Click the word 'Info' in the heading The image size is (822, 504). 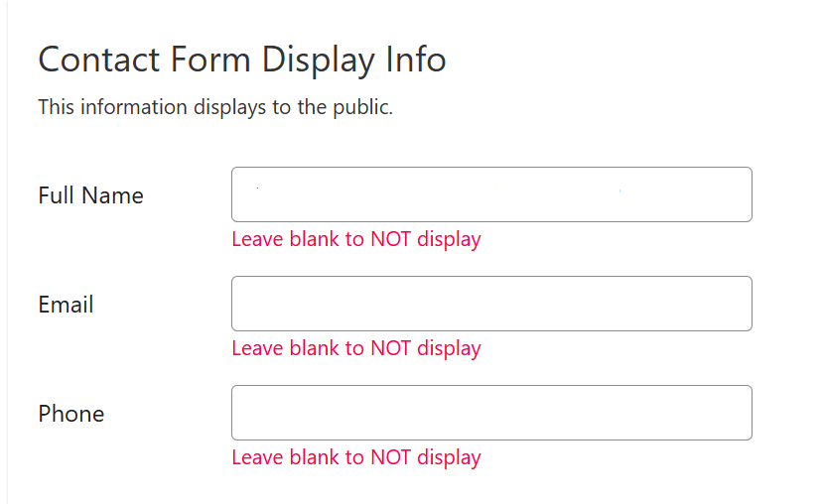[x=415, y=60]
